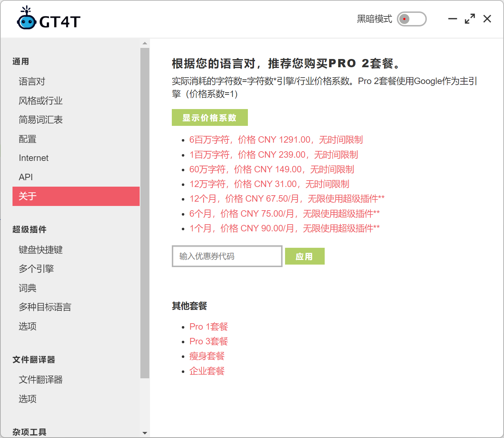Open the 企业套餐 plan link
The width and height of the screenshot is (504, 438).
207,371
